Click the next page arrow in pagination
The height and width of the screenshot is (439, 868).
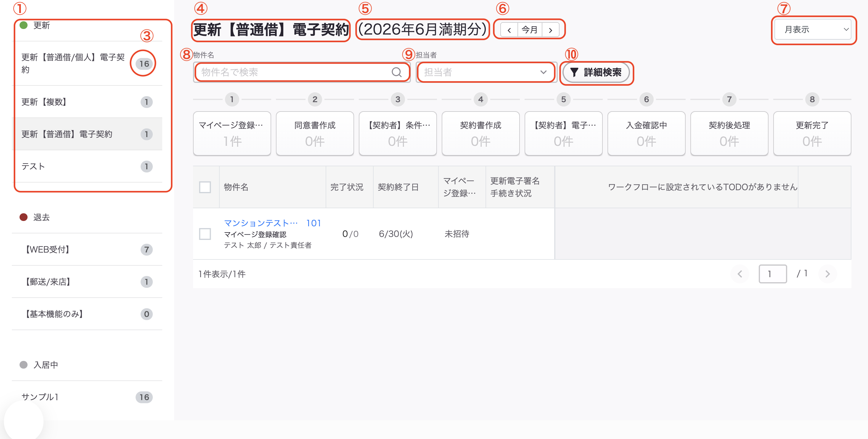pos(827,274)
